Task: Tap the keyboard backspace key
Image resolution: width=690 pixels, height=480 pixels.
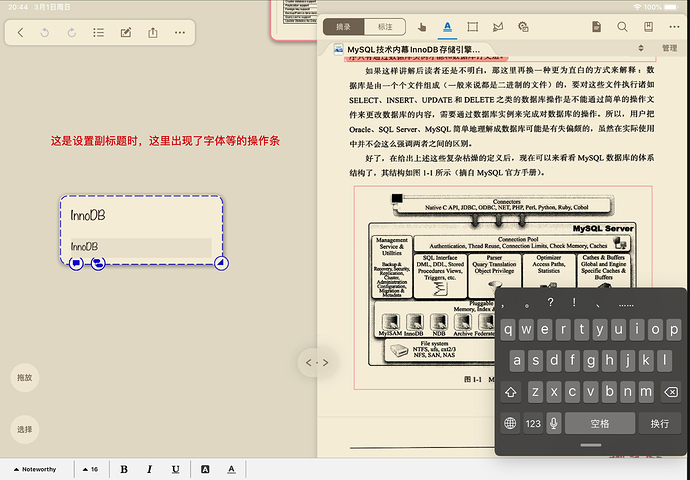Action: (x=671, y=392)
